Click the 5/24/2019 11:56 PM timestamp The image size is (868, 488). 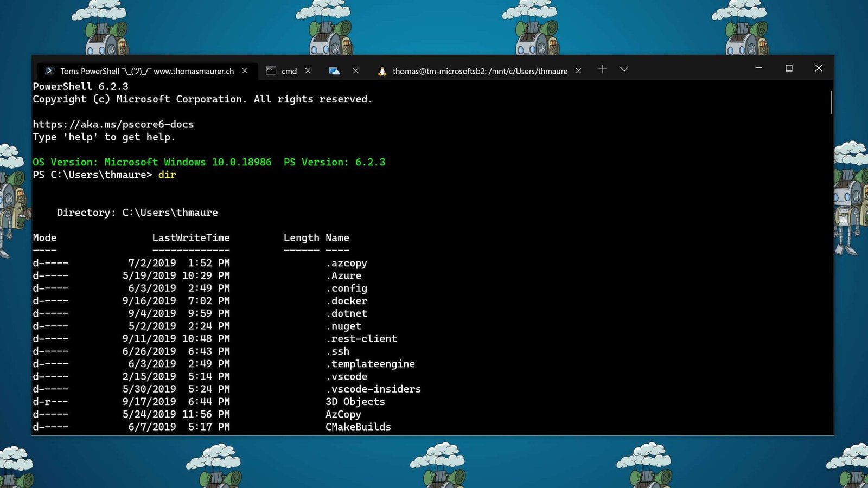point(176,414)
